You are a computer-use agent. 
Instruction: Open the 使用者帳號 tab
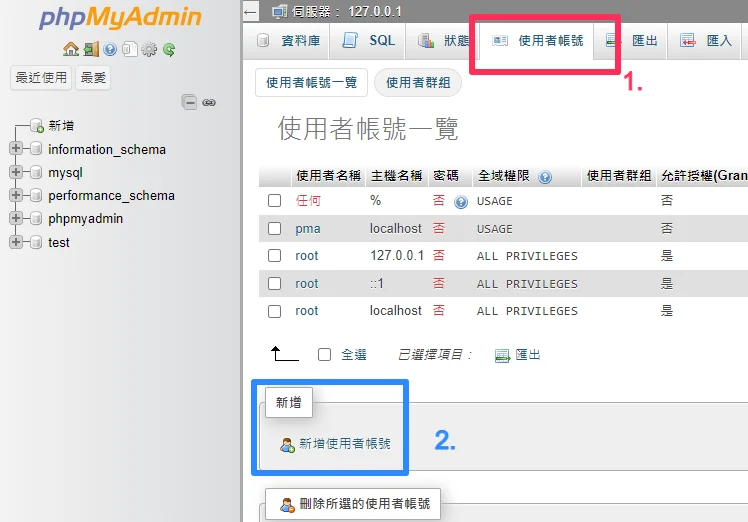tap(537, 41)
